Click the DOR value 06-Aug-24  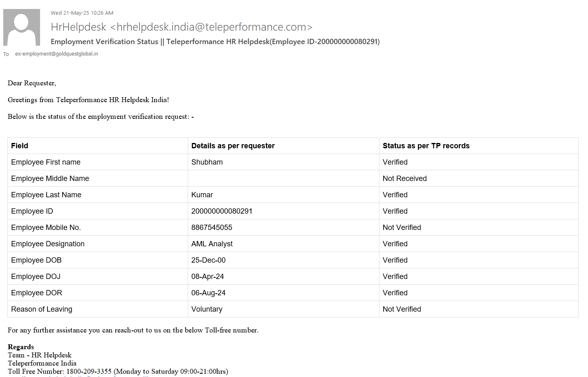(x=208, y=293)
